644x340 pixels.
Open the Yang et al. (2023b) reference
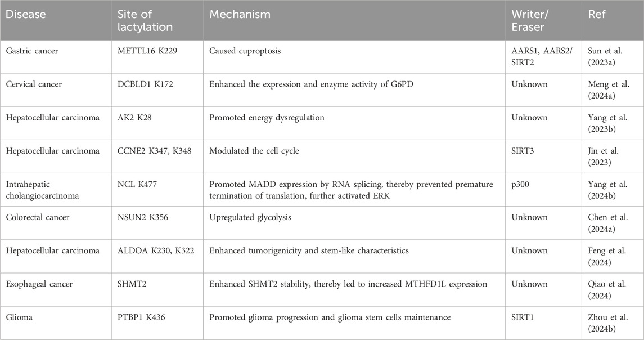pos(607,123)
